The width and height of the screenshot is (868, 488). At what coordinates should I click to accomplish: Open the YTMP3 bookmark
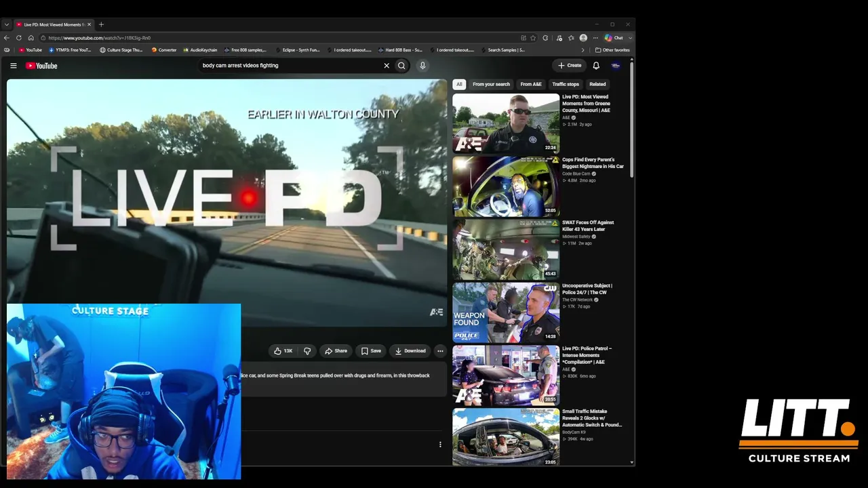click(70, 50)
